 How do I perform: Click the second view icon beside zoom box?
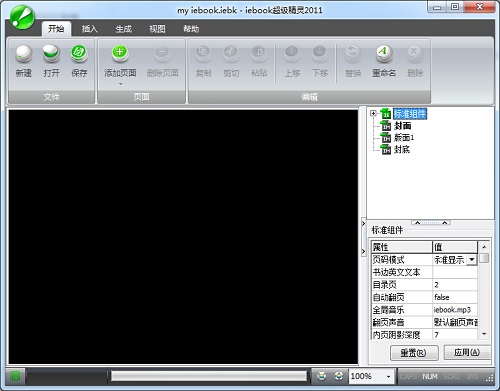pyautogui.click(x=339, y=376)
